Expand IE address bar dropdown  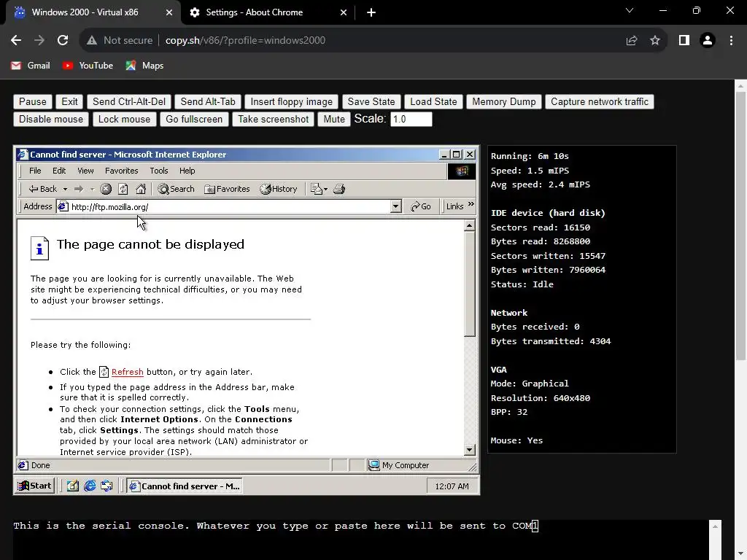pos(396,206)
